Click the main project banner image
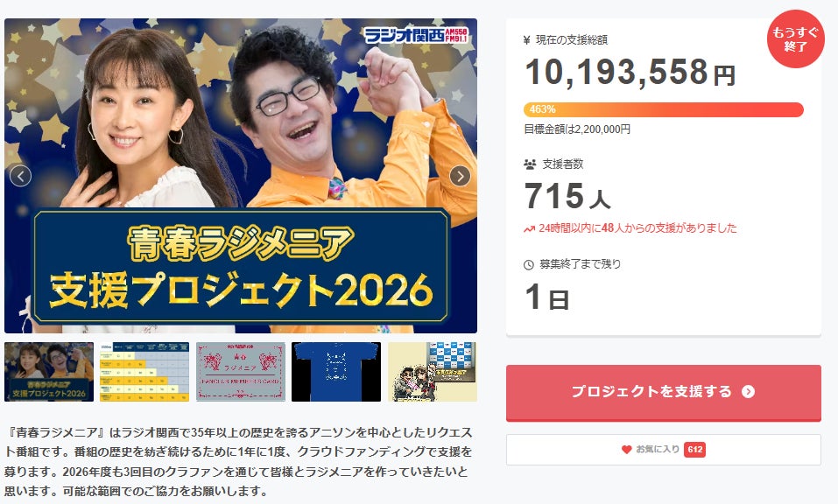Viewport: 838px width, 504px height. pyautogui.click(x=241, y=176)
